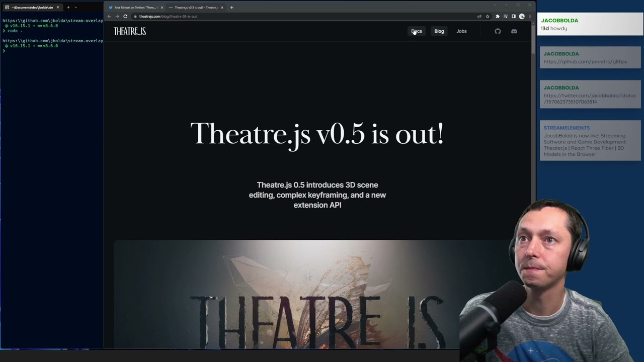
Task: View site info via padlock icon
Action: (x=135, y=16)
